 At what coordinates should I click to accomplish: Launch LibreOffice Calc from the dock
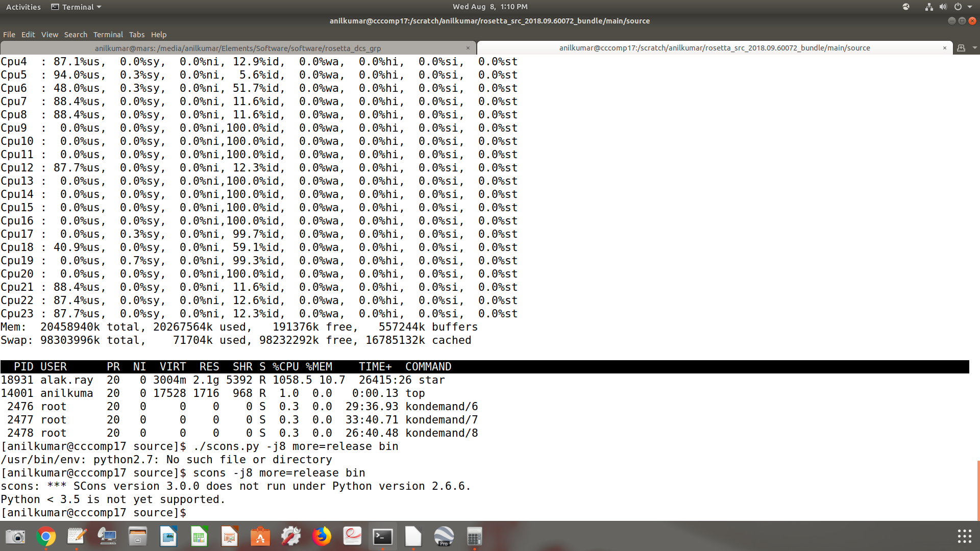click(199, 536)
